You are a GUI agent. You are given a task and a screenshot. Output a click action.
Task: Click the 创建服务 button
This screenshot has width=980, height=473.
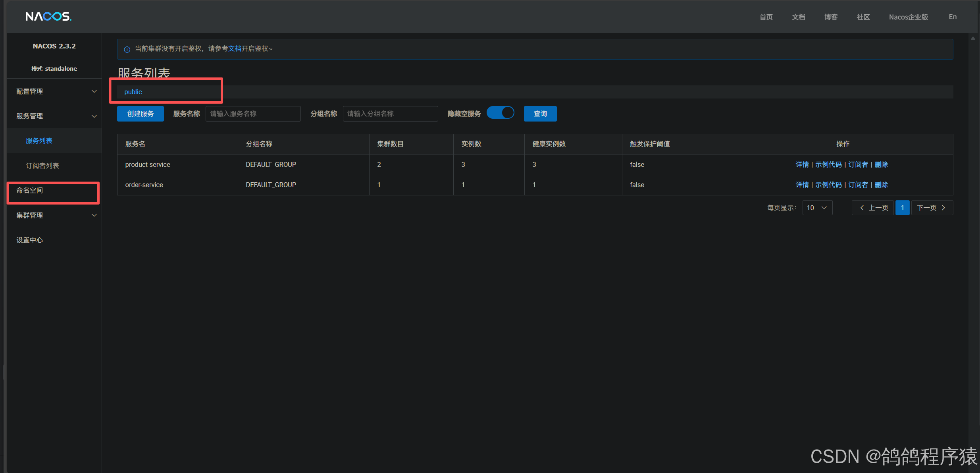pyautogui.click(x=140, y=114)
